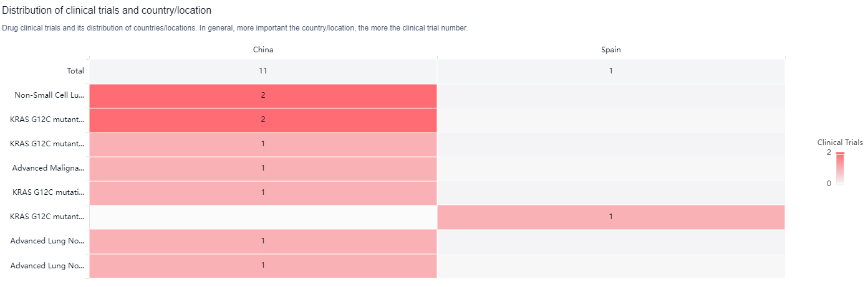Click the Spain Total cell showing 1

(610, 71)
